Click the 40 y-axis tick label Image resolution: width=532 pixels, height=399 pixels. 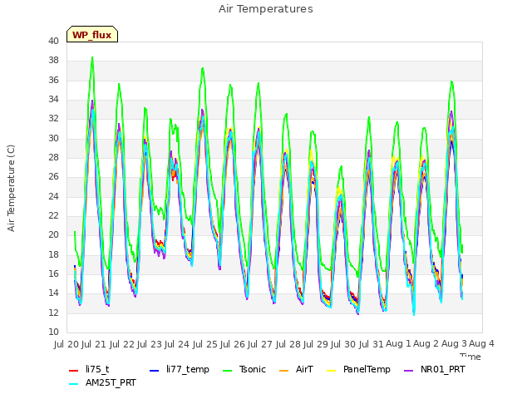coord(53,41)
